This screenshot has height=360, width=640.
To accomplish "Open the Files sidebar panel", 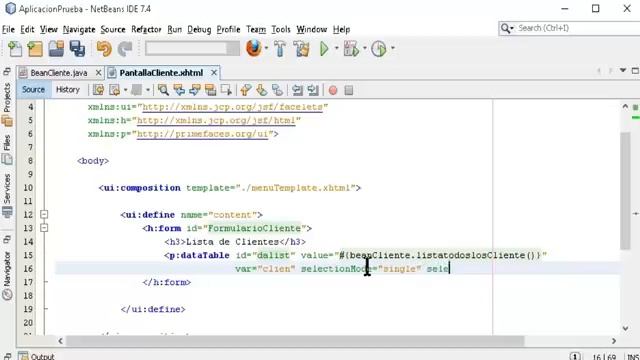I will [x=7, y=151].
